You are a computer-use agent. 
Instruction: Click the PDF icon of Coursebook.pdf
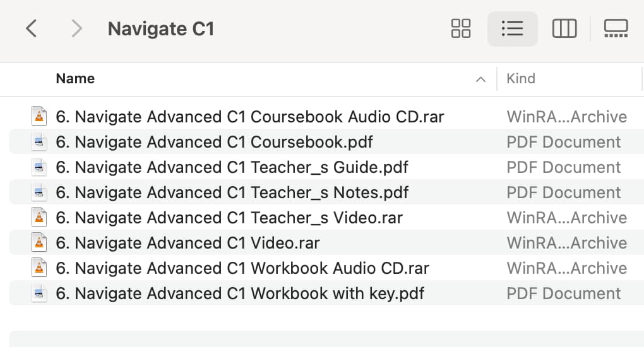39,142
